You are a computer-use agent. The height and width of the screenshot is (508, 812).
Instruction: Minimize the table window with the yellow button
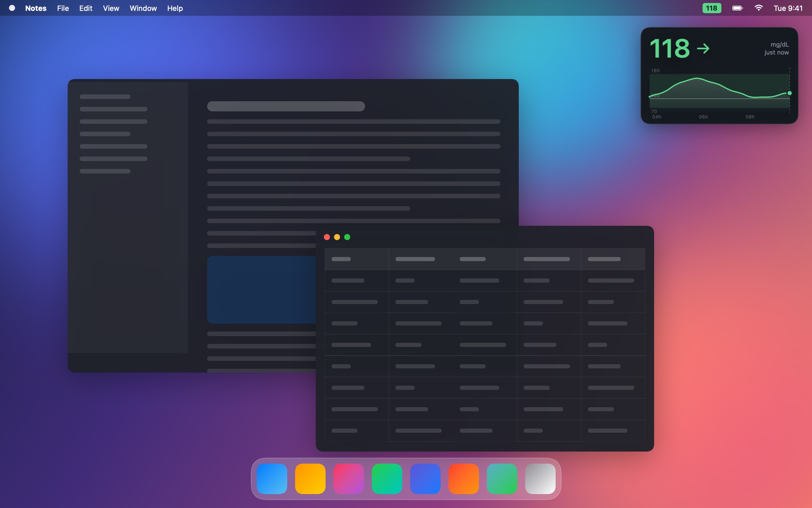tap(337, 237)
